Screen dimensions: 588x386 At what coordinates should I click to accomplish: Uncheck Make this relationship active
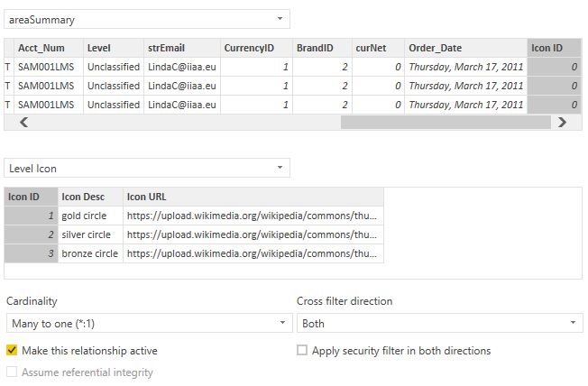click(12, 350)
